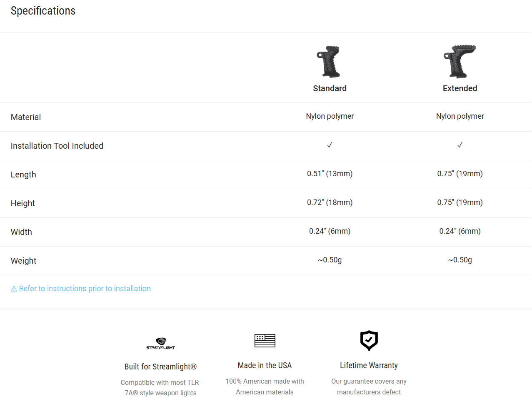532x414 pixels.
Task: Click the Installation Tool Included row label
Action: coord(57,146)
